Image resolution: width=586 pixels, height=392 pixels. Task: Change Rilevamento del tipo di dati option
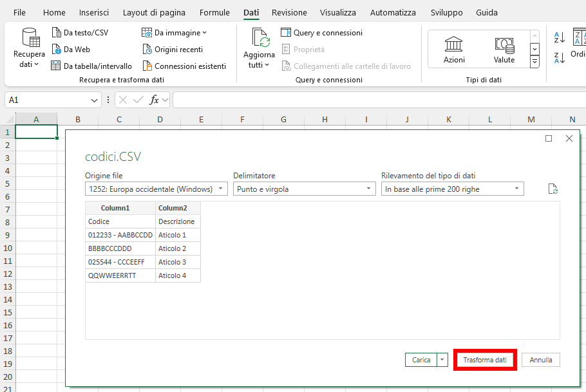(452, 189)
